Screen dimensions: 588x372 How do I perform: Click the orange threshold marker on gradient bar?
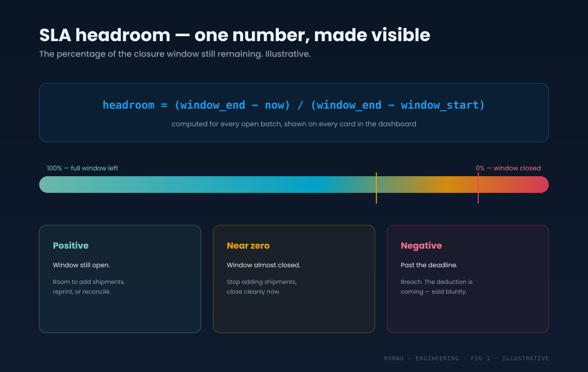(376, 188)
